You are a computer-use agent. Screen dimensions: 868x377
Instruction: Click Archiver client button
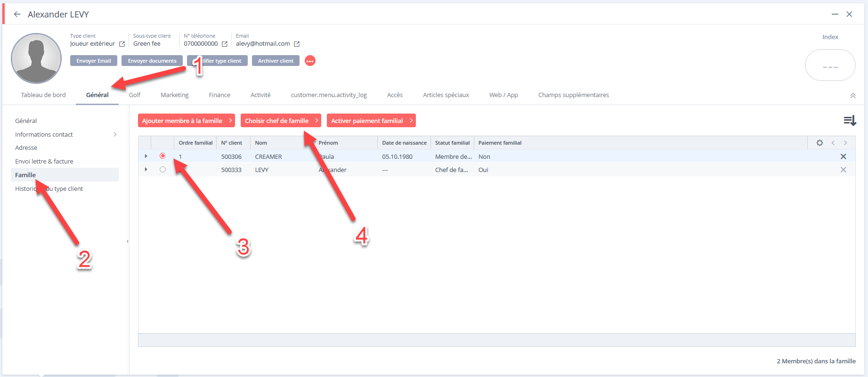(276, 61)
